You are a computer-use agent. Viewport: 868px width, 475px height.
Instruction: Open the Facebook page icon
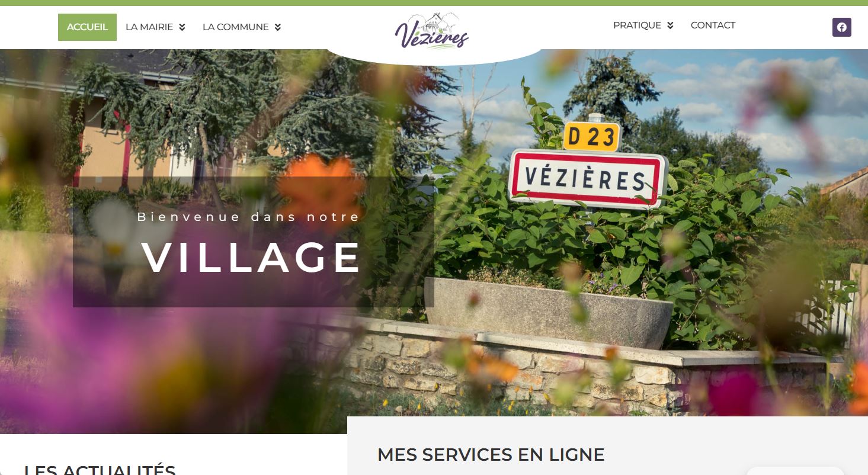tap(841, 27)
